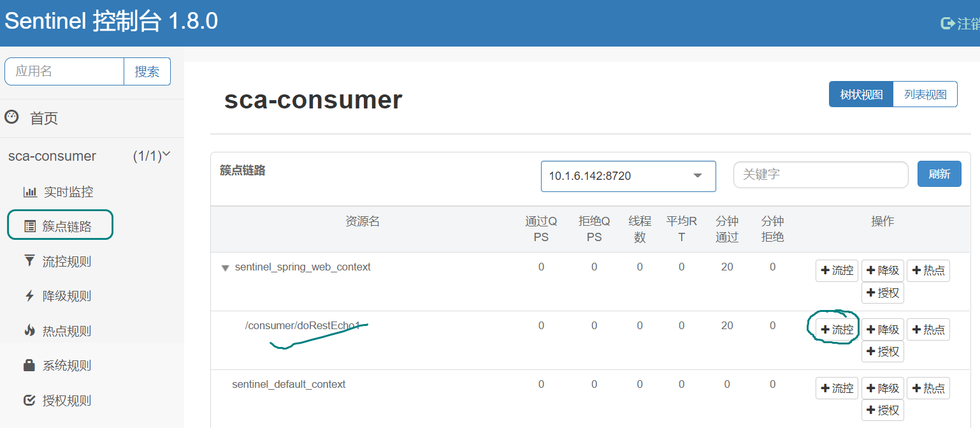Click the dashboard icon beside 首页
980x428 pixels.
[11, 117]
